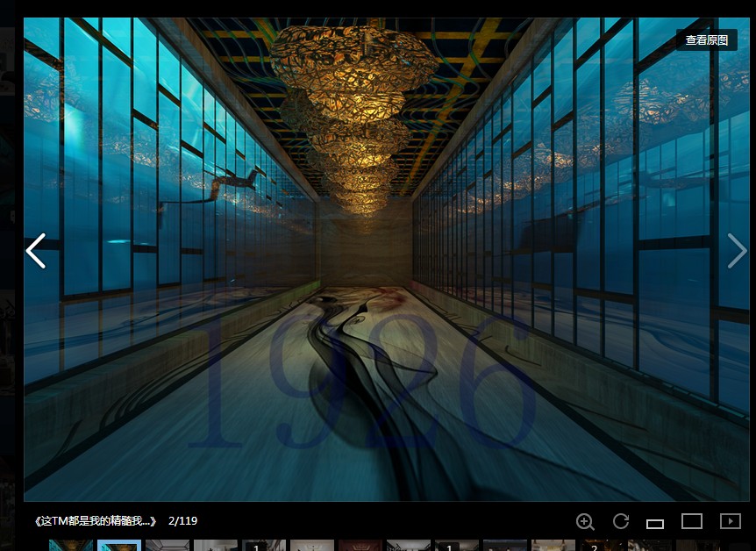756x551 pixels.
Task: Select the highlighted current thumbnail in the filmstrip
Action: [119, 546]
